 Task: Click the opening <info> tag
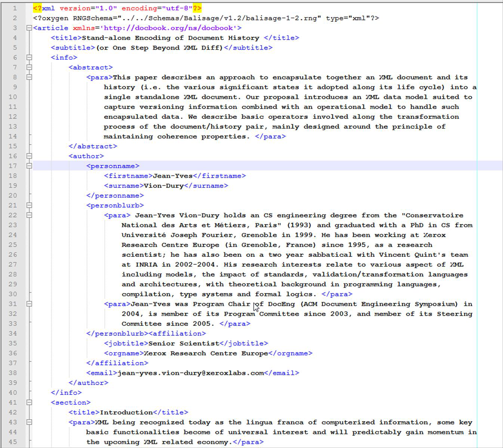[x=64, y=57]
